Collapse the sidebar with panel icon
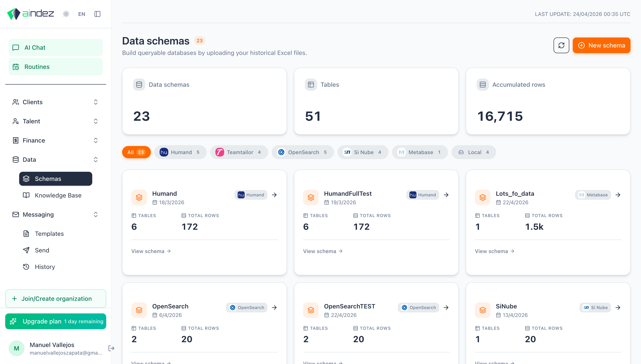Viewport: 641px width, 364px height. (97, 14)
